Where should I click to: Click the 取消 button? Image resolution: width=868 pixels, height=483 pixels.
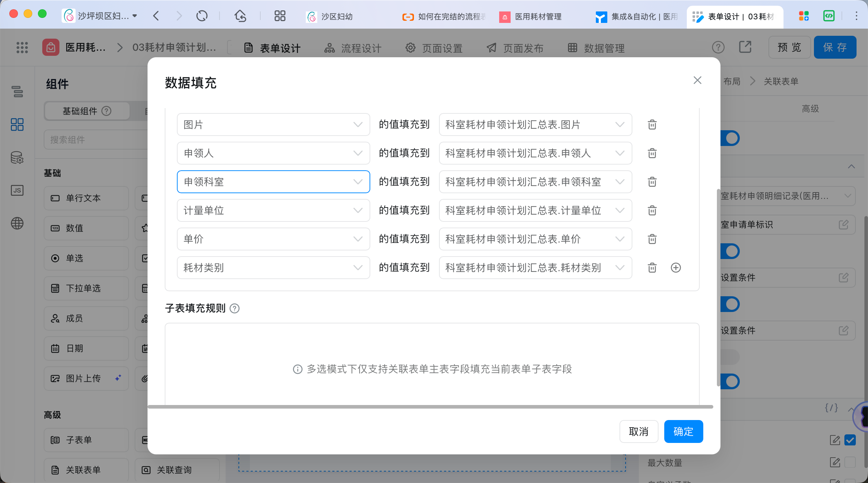coord(638,431)
